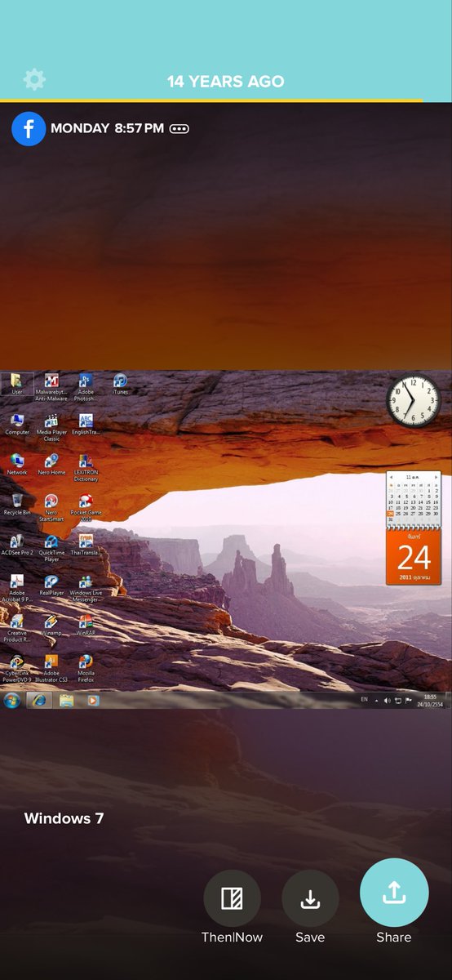Share this memory
This screenshot has width=452, height=980.
coord(394,893)
